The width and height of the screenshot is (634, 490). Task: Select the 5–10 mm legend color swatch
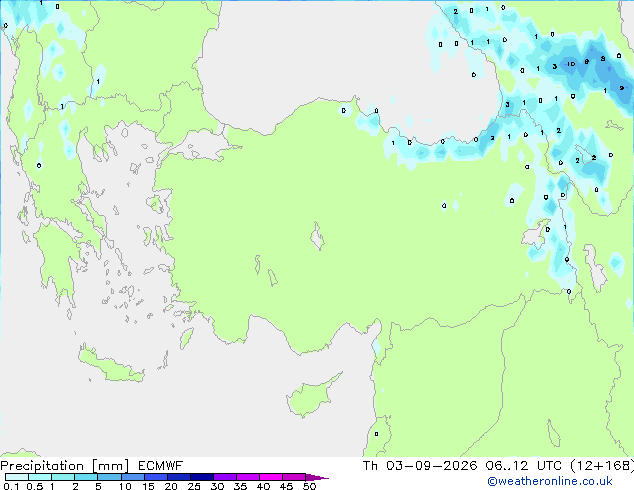click(109, 477)
